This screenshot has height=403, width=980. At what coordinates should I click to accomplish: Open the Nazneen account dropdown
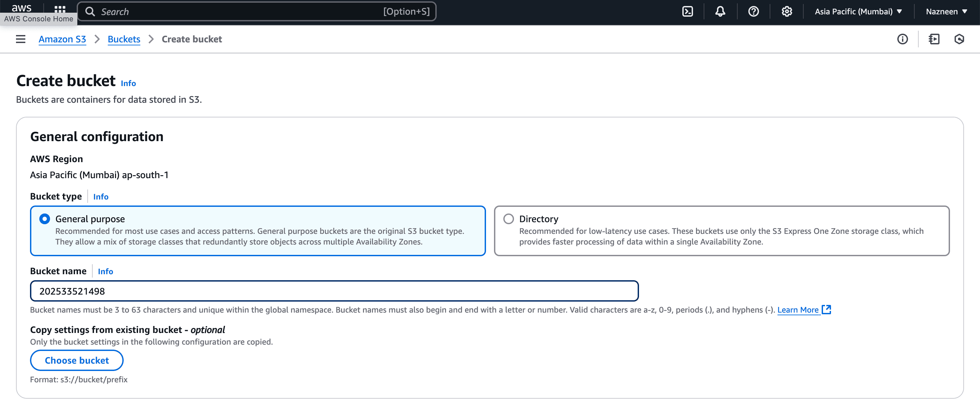[947, 11]
